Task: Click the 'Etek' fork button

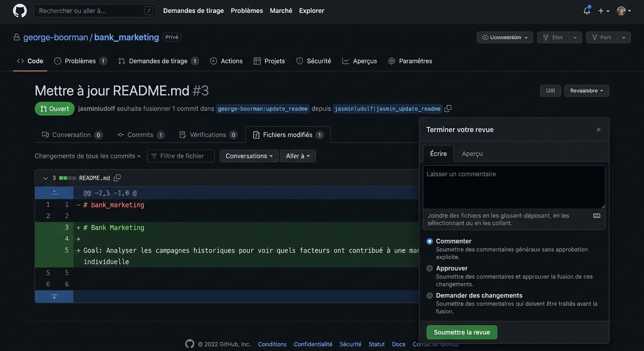Action: click(x=553, y=37)
